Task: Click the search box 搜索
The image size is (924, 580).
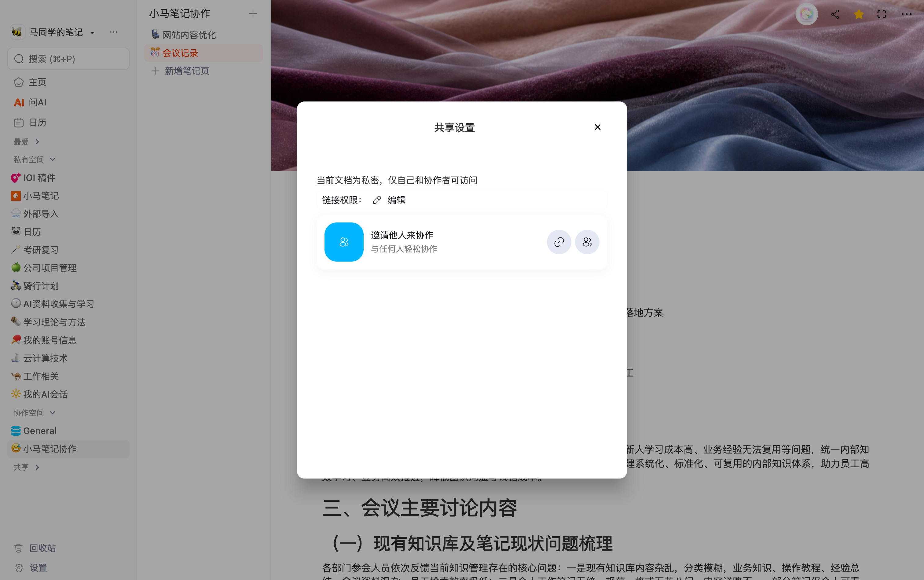Action: click(68, 59)
